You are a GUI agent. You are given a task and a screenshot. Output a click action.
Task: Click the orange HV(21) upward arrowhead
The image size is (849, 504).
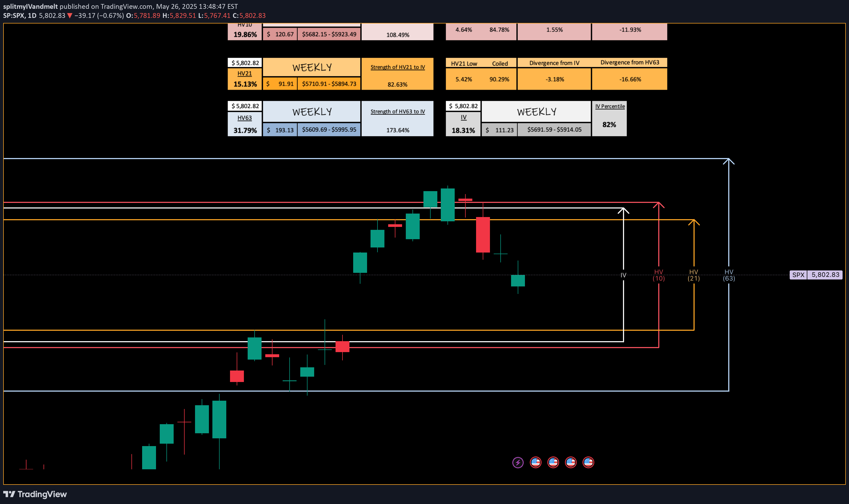coord(694,222)
